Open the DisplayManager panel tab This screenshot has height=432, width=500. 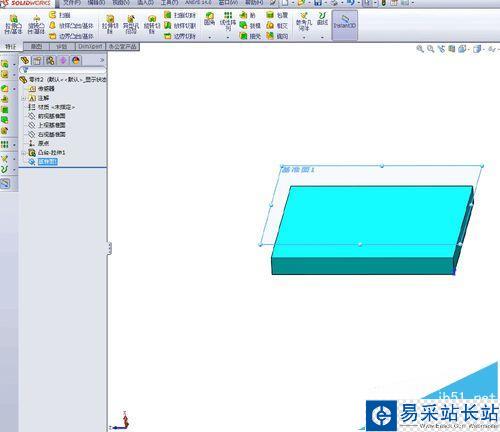76,60
